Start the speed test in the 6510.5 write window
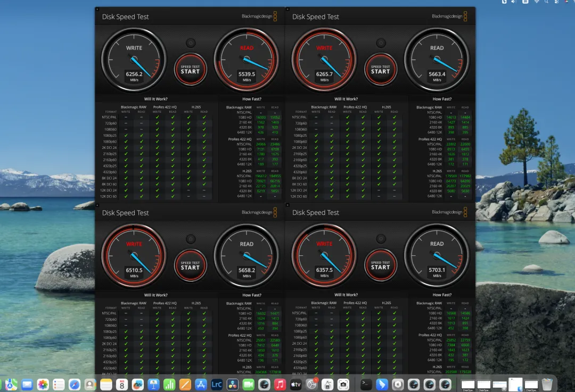575x392 pixels. click(x=190, y=265)
